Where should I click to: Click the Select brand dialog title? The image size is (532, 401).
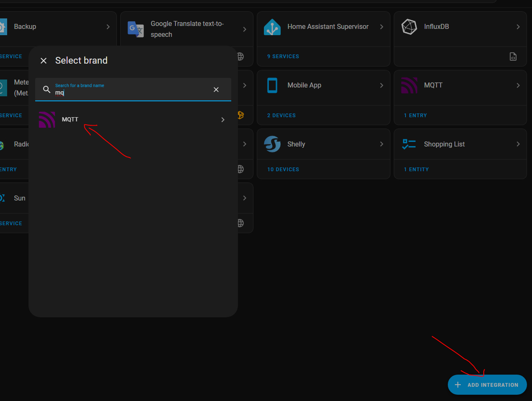point(81,61)
